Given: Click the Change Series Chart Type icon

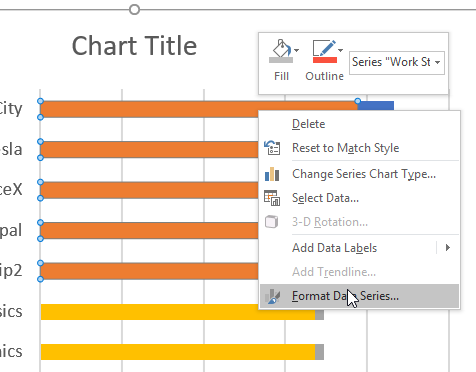Looking at the screenshot, I should (x=272, y=174).
